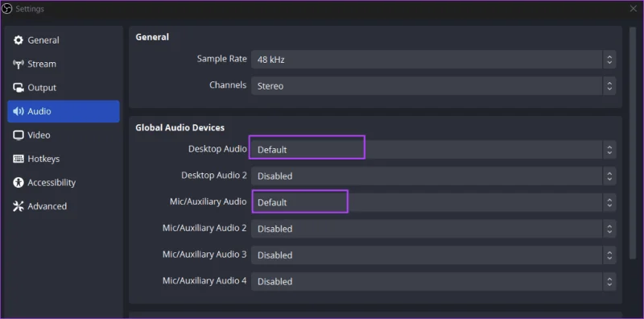Click the Sample Rate up-down arrows
The image size is (644, 319).
point(609,60)
